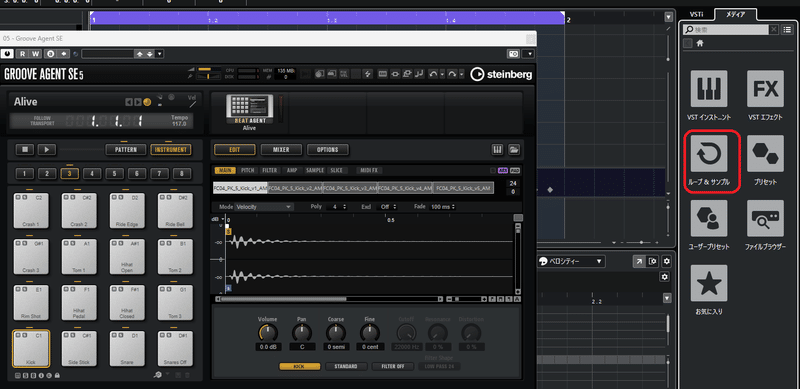
Task: Open the Velocity controller lane dropdown
Action: point(572,261)
